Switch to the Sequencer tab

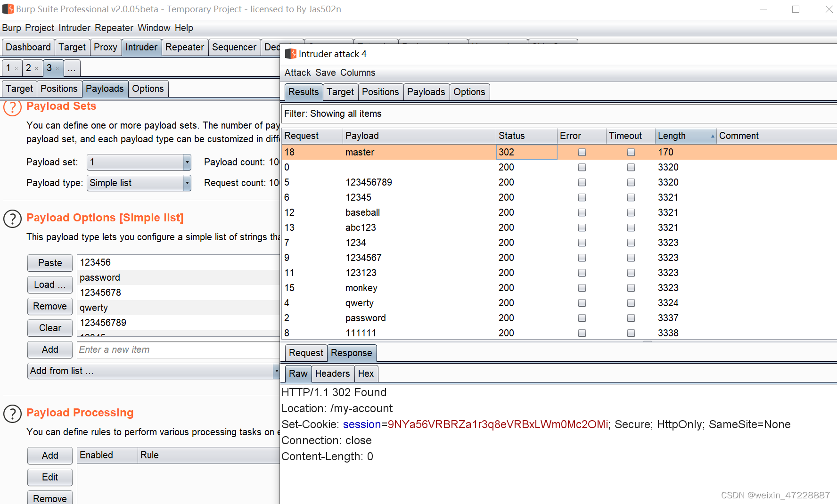234,48
